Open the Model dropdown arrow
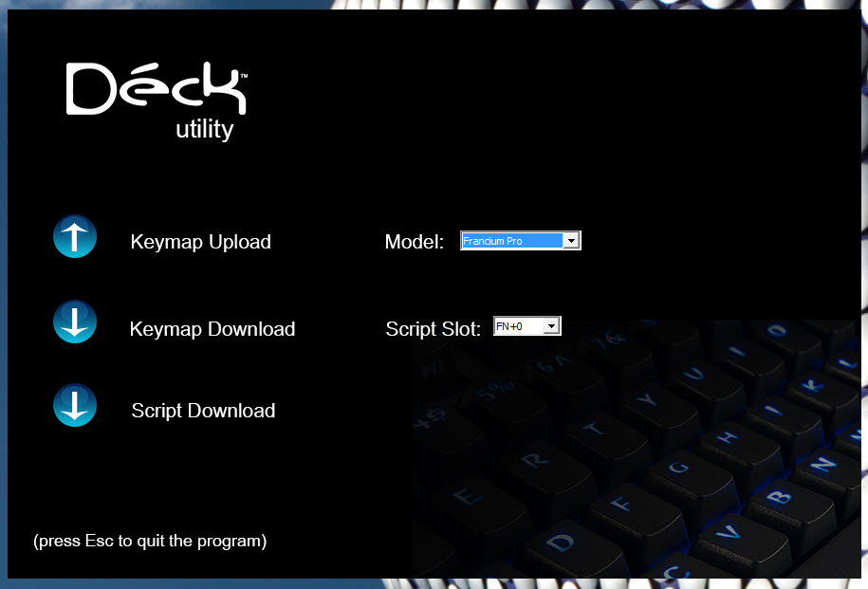The height and width of the screenshot is (589, 868). [x=571, y=241]
